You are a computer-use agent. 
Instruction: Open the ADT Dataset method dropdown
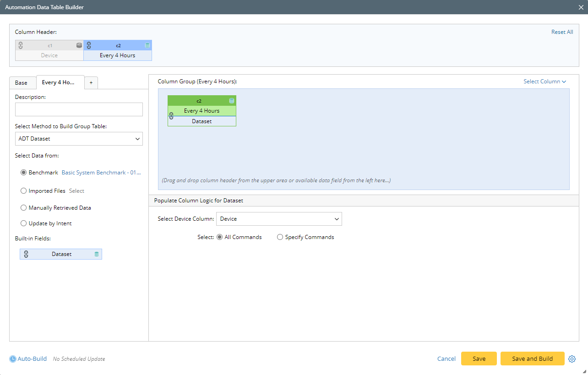(x=79, y=139)
